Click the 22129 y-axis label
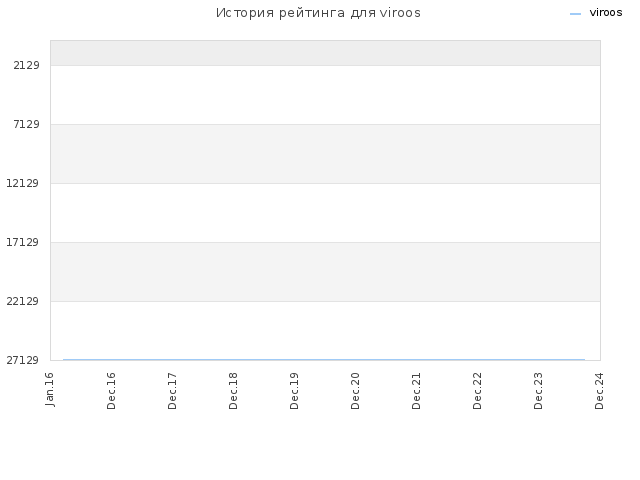The width and height of the screenshot is (640, 480). (x=22, y=301)
